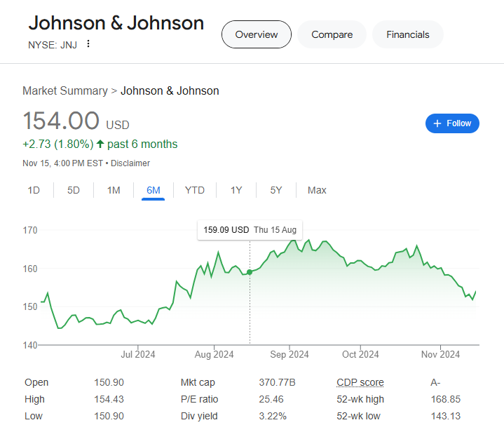Click the Div yield label
504x432 pixels.
(199, 416)
